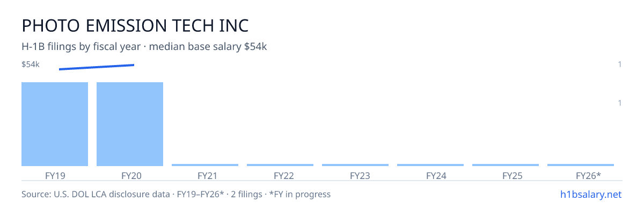Select the FY19 filings bar
The image size is (644, 215).
pyautogui.click(x=55, y=124)
